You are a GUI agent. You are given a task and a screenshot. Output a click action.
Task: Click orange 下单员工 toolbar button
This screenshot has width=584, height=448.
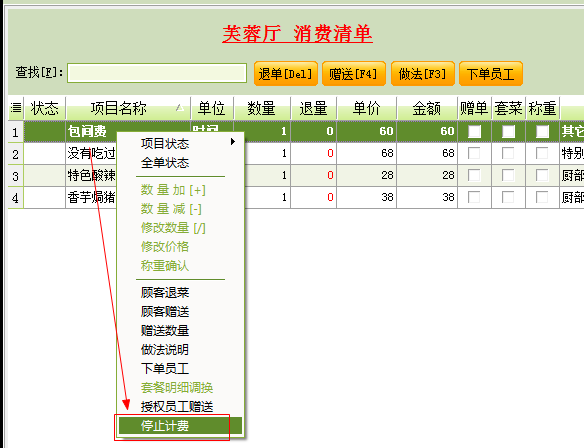[491, 74]
